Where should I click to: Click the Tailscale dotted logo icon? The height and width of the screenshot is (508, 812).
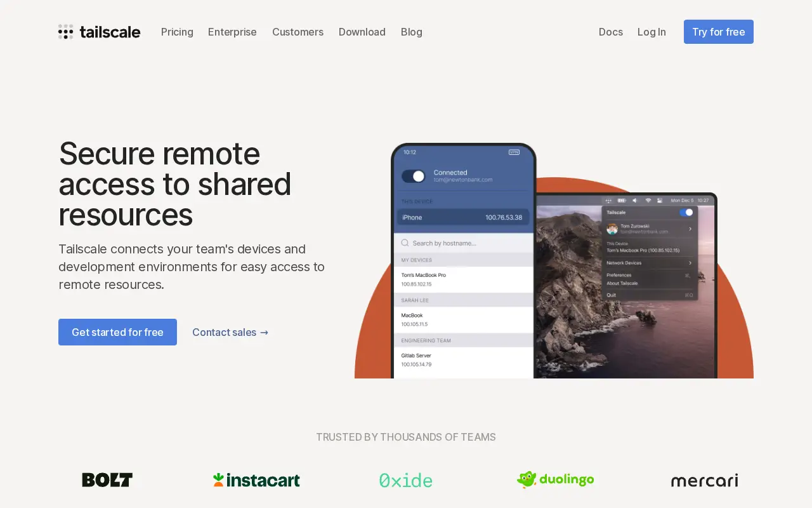tap(65, 32)
